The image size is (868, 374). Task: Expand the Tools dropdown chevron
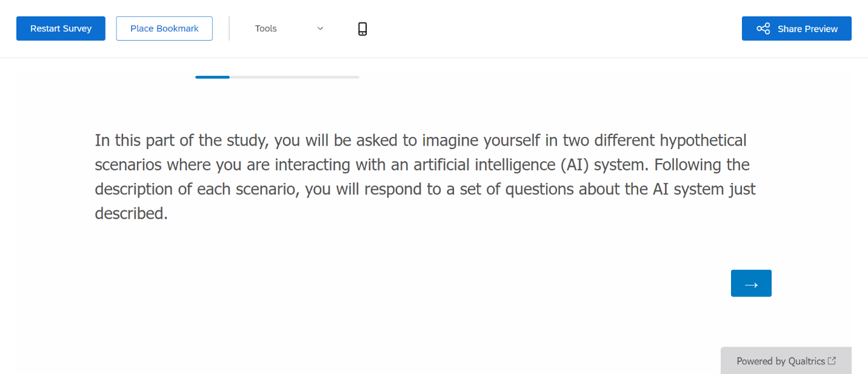click(320, 28)
